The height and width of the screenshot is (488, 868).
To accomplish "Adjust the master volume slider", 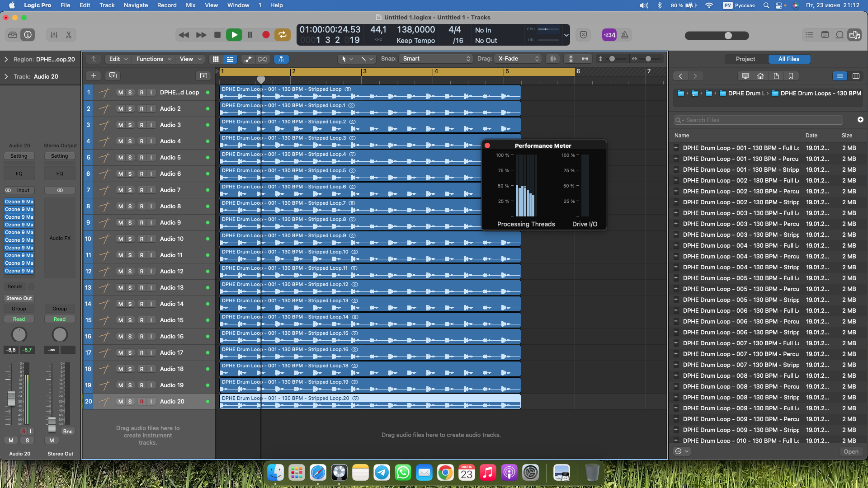I will [717, 36].
